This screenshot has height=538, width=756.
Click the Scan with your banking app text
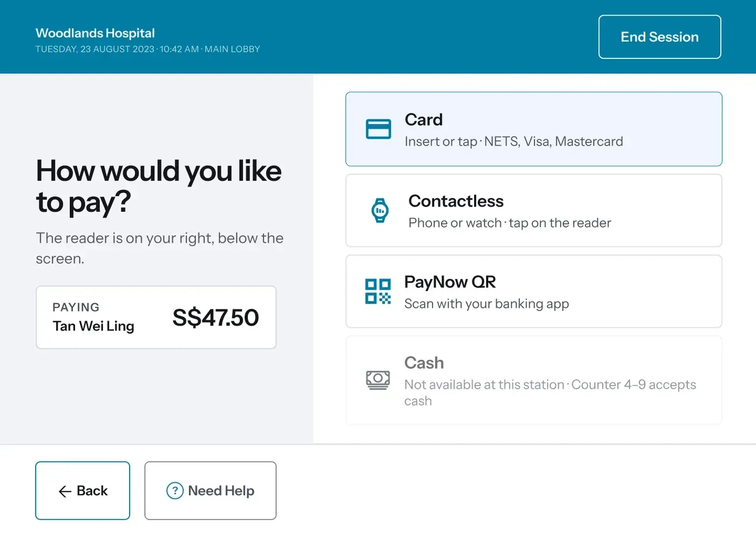[x=487, y=304]
